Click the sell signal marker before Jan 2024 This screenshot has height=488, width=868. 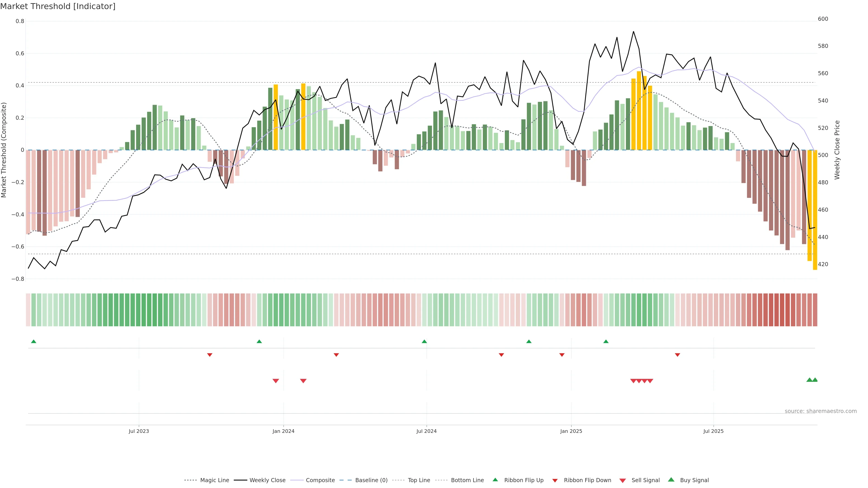(276, 381)
